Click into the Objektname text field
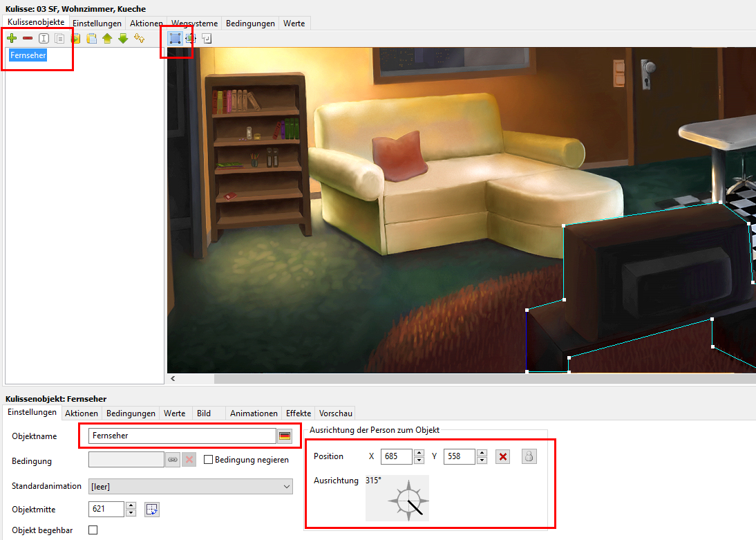Image resolution: width=756 pixels, height=540 pixels. 182,436
